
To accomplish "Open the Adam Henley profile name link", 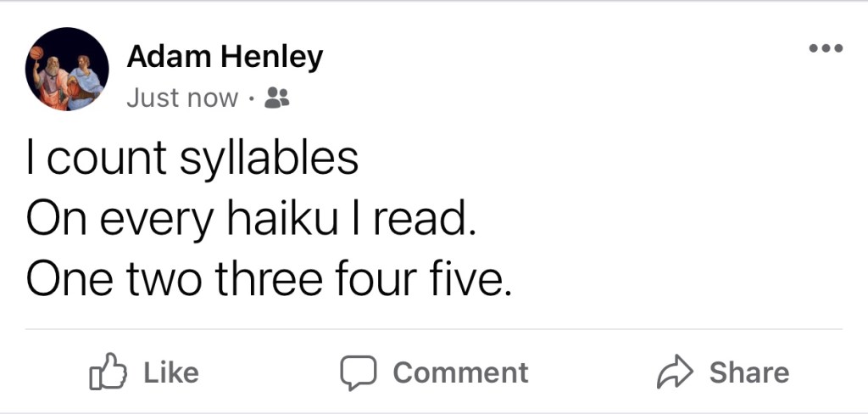I will pyautogui.click(x=225, y=58).
